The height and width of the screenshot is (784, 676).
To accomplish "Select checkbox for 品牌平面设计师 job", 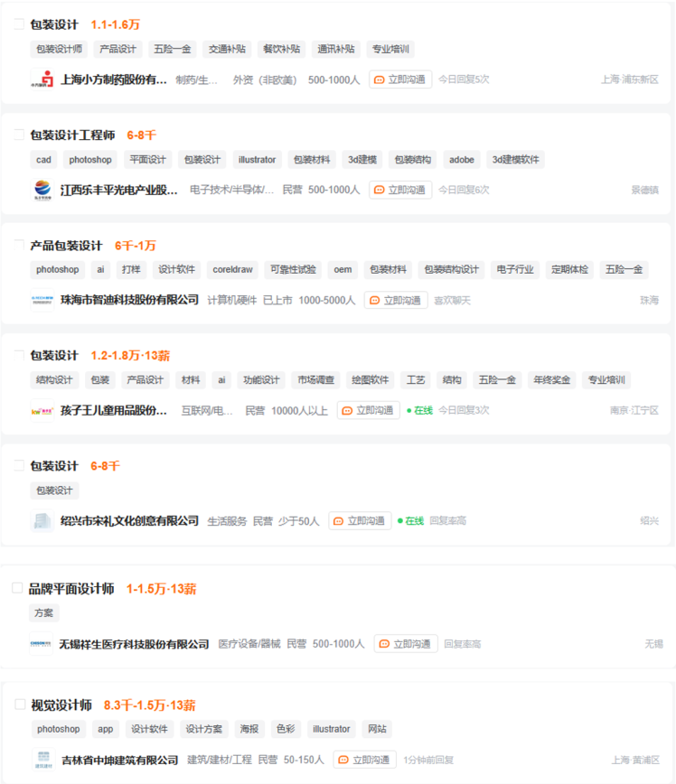I will click(x=17, y=588).
